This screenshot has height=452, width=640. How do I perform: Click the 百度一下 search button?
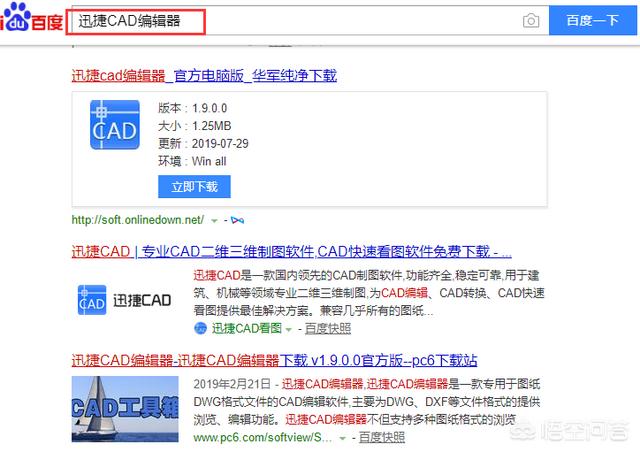[593, 20]
